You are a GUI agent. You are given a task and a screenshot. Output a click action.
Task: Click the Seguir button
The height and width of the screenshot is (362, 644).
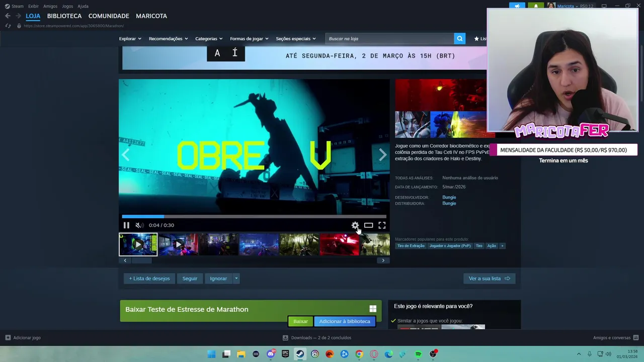(190, 279)
